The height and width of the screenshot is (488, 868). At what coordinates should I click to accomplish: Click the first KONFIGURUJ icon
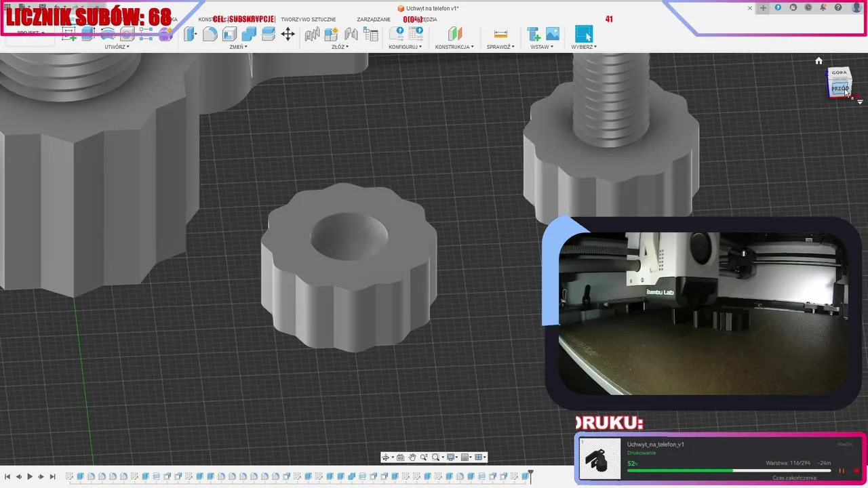pyautogui.click(x=397, y=34)
